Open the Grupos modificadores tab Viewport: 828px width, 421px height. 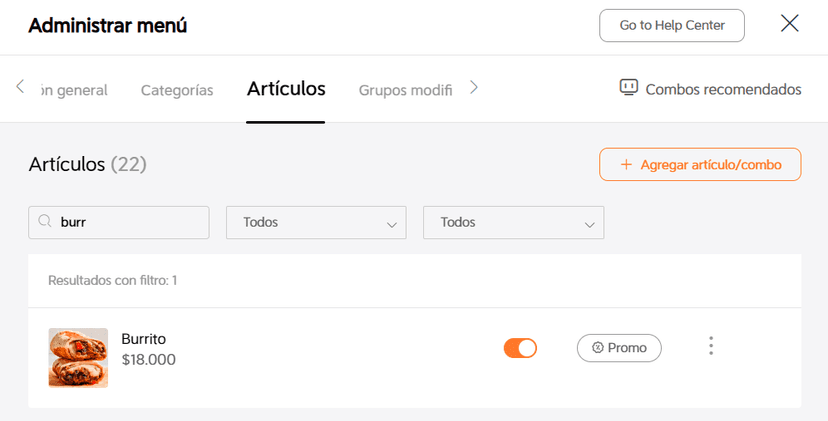405,90
